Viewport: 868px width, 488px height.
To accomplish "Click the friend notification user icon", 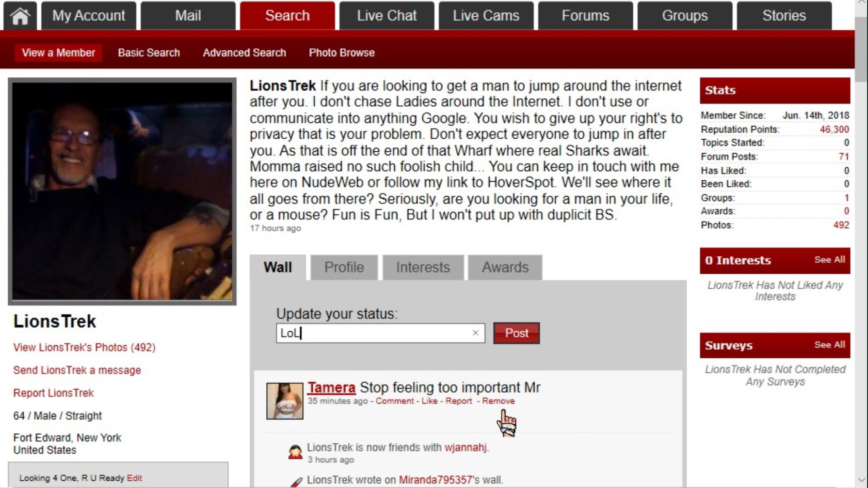I will tap(295, 452).
